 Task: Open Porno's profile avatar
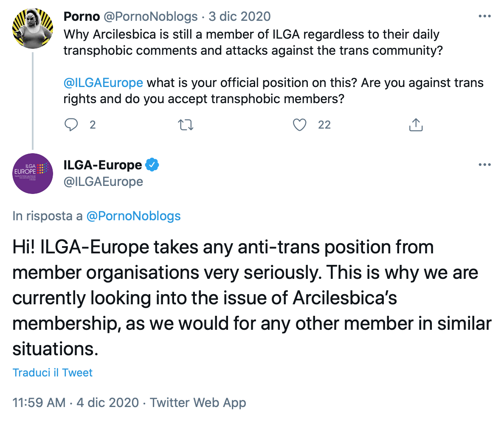(32, 28)
